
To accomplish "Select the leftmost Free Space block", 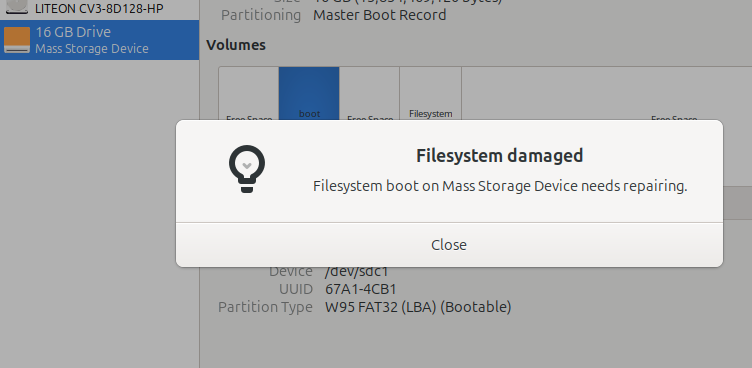I will pyautogui.click(x=249, y=94).
